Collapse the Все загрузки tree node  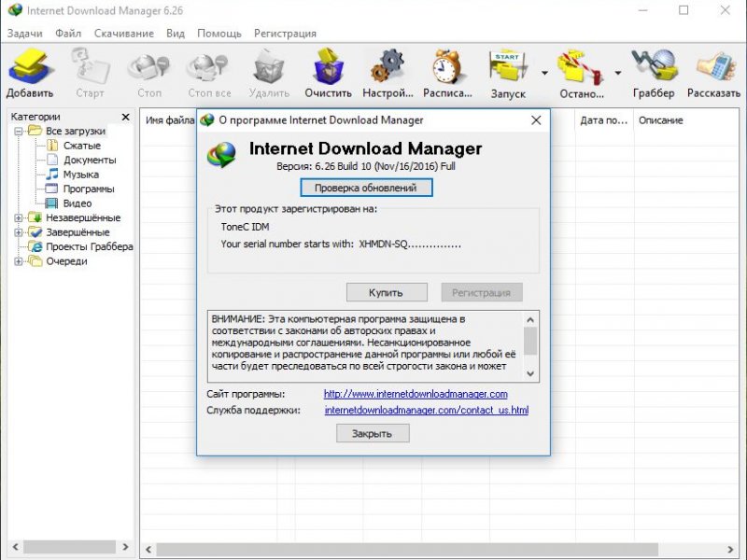[19, 132]
